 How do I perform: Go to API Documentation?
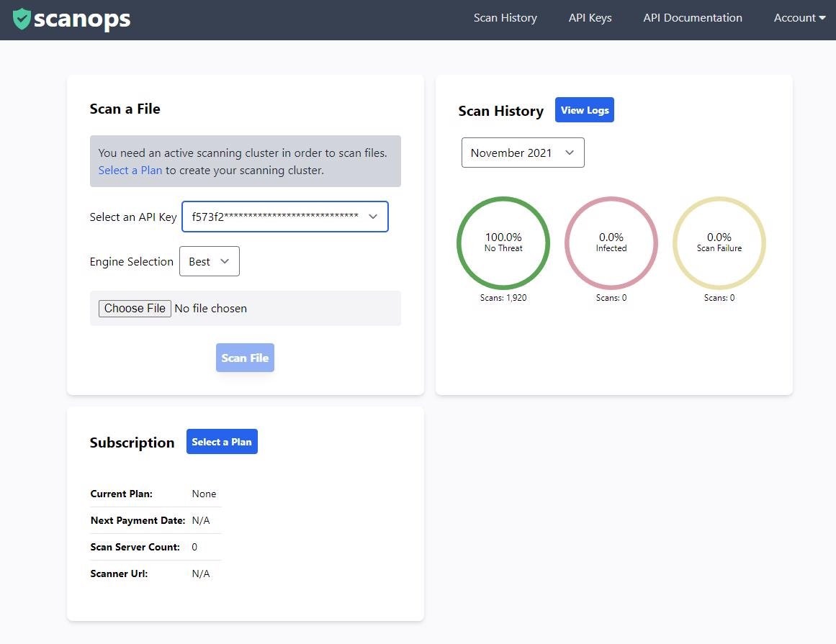pyautogui.click(x=692, y=17)
